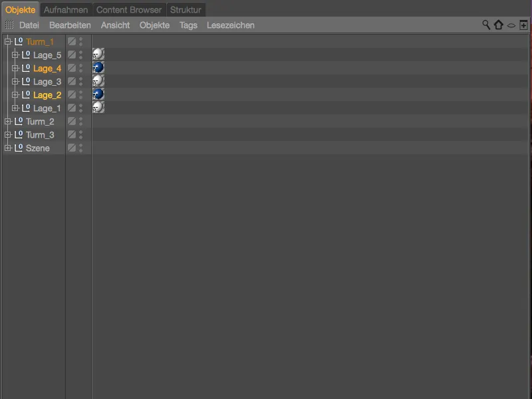Select the Turm_3 object name

(40, 135)
